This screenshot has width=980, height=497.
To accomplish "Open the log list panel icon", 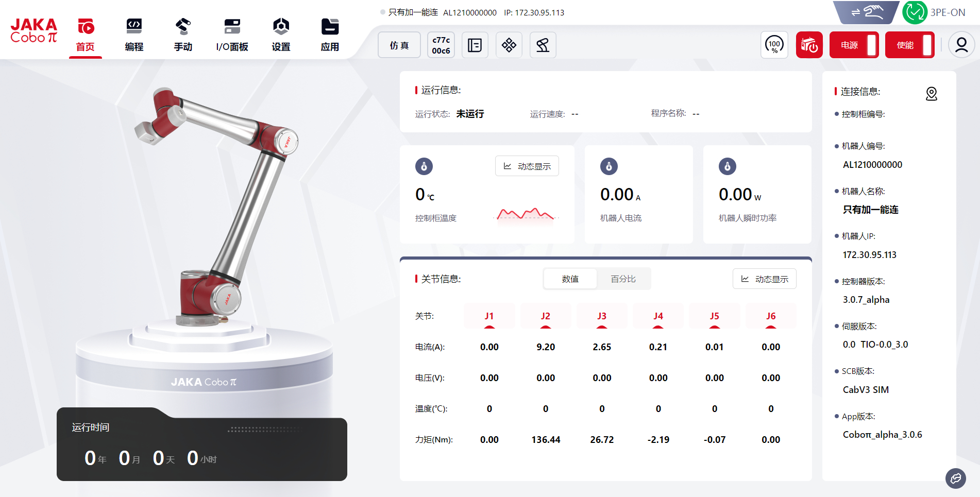I will [475, 45].
